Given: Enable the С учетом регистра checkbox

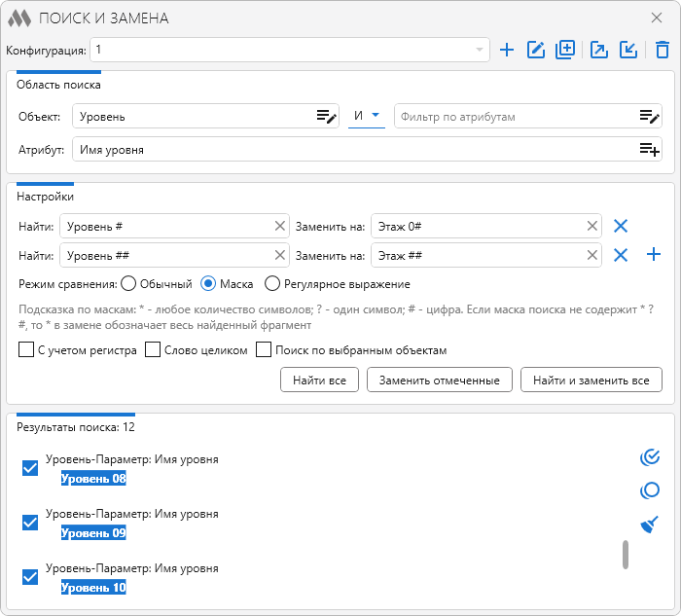Looking at the screenshot, I should (x=26, y=350).
